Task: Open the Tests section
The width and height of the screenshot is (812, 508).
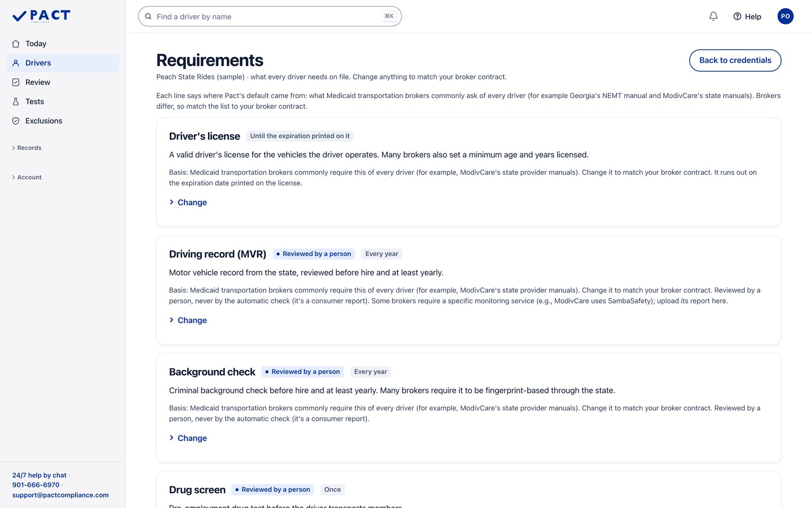Action: tap(63, 102)
